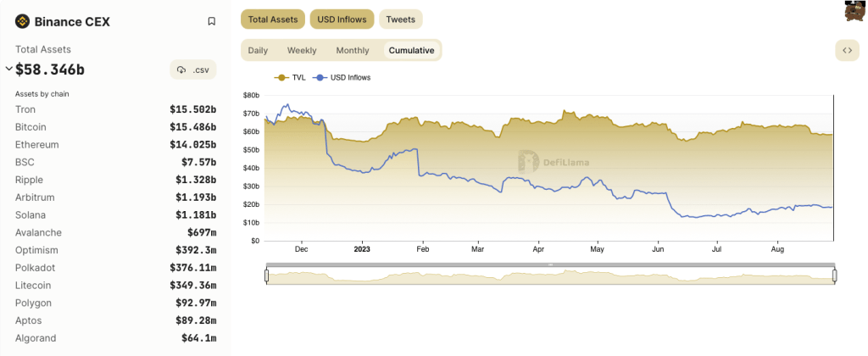This screenshot has width=868, height=356.
Task: Toggle the USD Inflows chart option
Action: coord(341,19)
